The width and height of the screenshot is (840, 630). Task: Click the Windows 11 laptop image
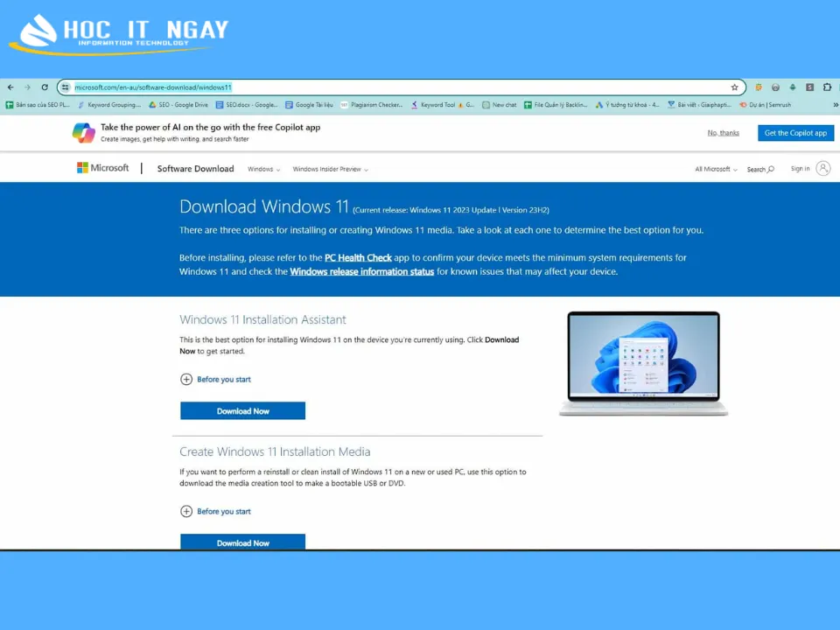click(x=643, y=362)
